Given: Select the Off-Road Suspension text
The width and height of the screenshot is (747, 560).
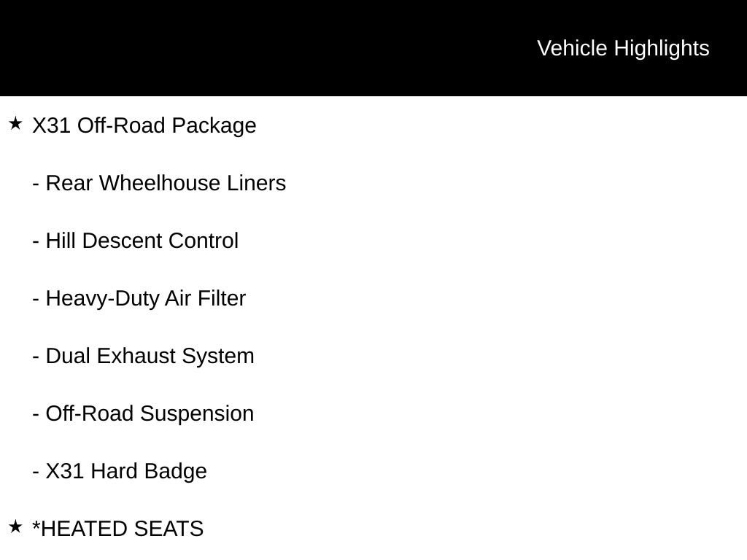Looking at the screenshot, I should click(x=150, y=413).
